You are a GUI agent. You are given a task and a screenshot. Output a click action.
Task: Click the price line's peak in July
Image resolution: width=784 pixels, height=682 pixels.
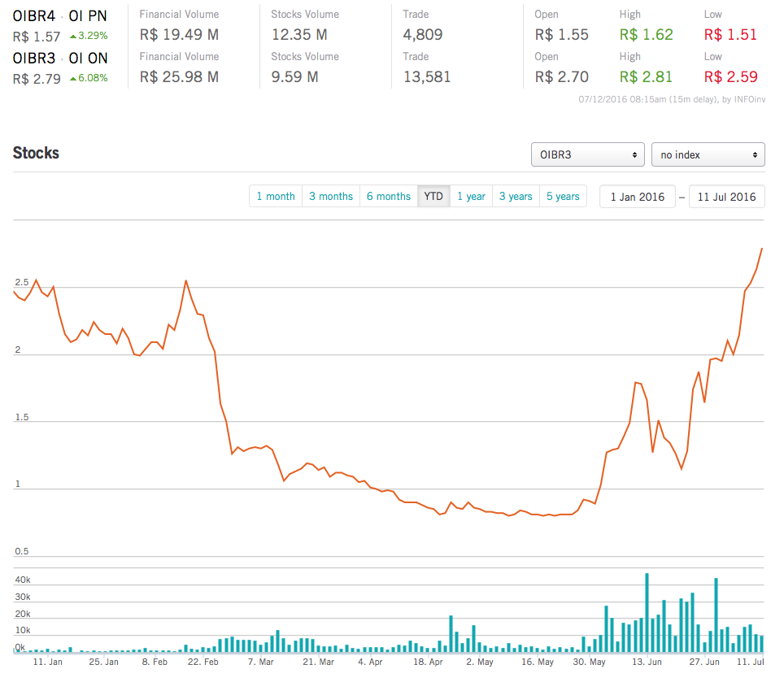(x=761, y=249)
